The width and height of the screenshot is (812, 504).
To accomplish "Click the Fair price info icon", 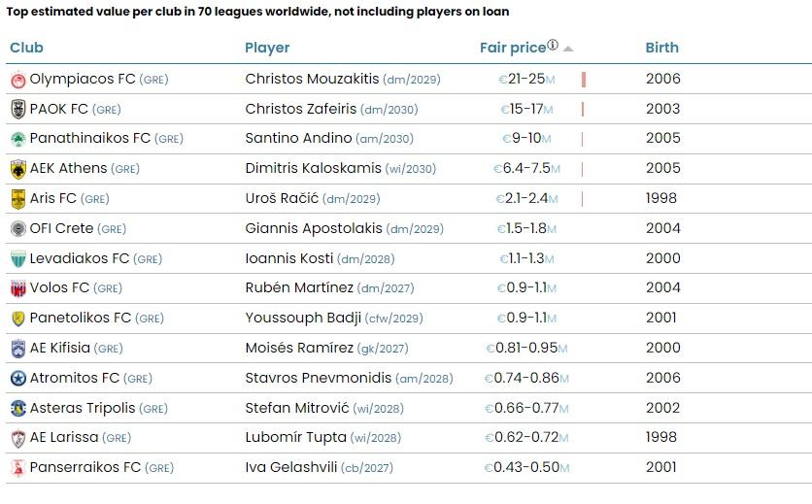I will [553, 46].
